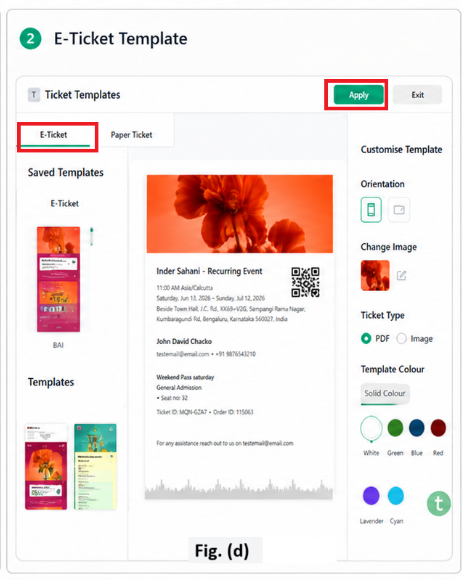Click the Exit button
The width and height of the screenshot is (462, 580).
point(417,95)
